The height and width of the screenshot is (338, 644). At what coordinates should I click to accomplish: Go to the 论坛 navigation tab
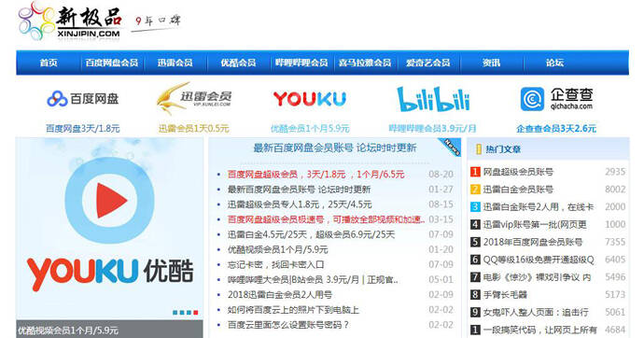coord(554,63)
